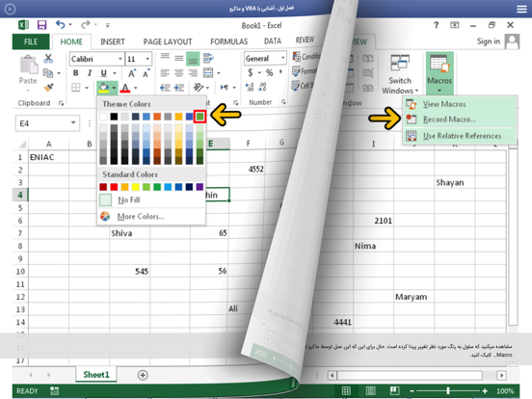
Task: Pick the standard purple color swatch
Action: 199,187
